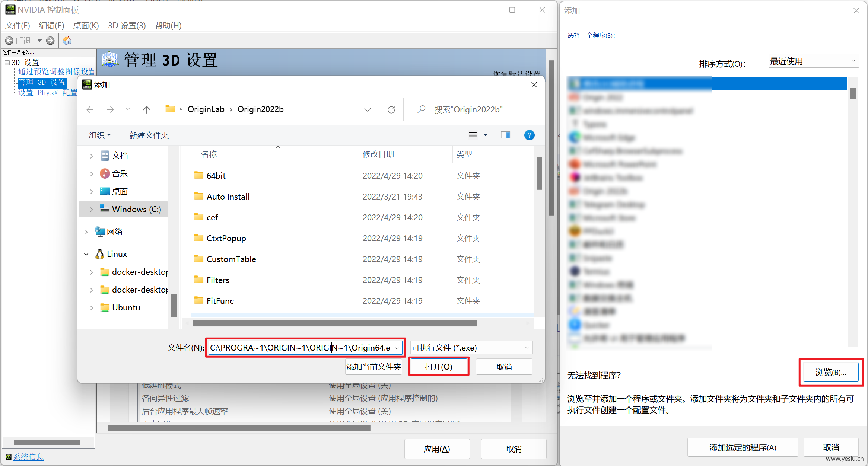868x466 pixels.
Task: Select the Filters folder icon
Action: click(199, 280)
